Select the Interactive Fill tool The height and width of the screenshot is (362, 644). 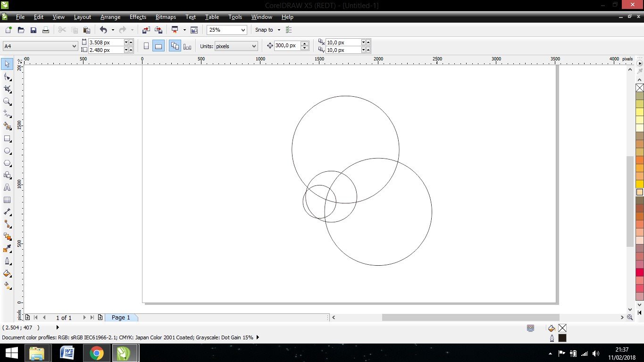coord(7,286)
